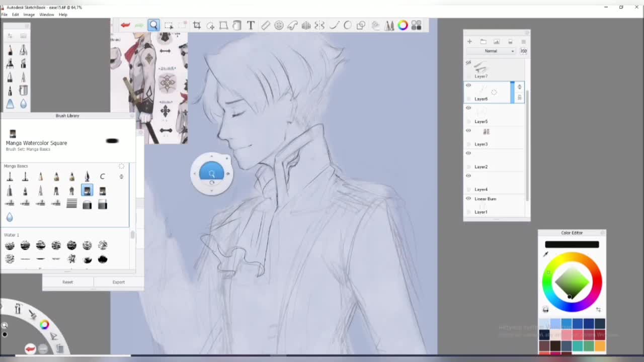This screenshot has width=644, height=362.
Task: Click Layer6 blend and opacity expander arrows
Action: click(519, 87)
